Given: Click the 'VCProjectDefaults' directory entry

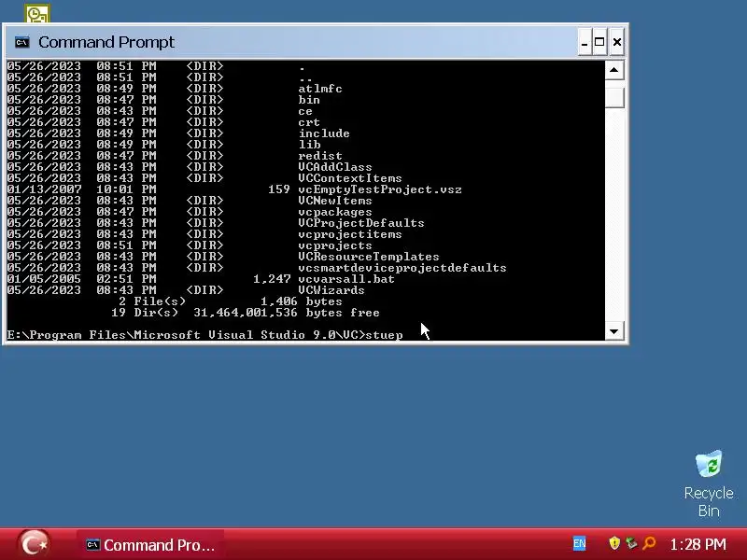Looking at the screenshot, I should (361, 223).
